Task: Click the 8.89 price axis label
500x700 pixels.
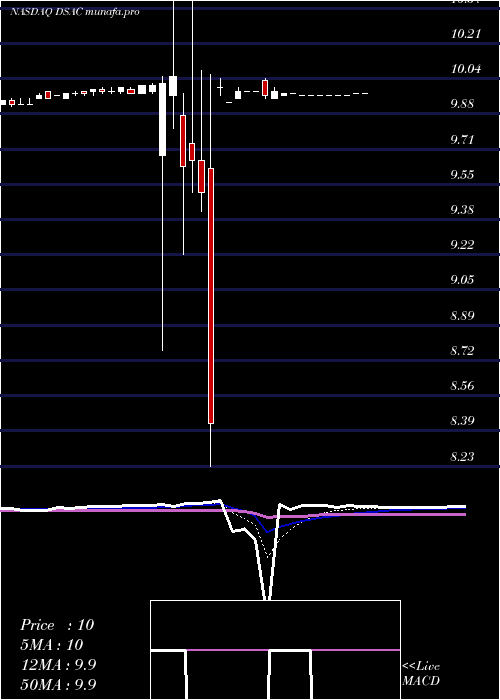Action: point(462,316)
